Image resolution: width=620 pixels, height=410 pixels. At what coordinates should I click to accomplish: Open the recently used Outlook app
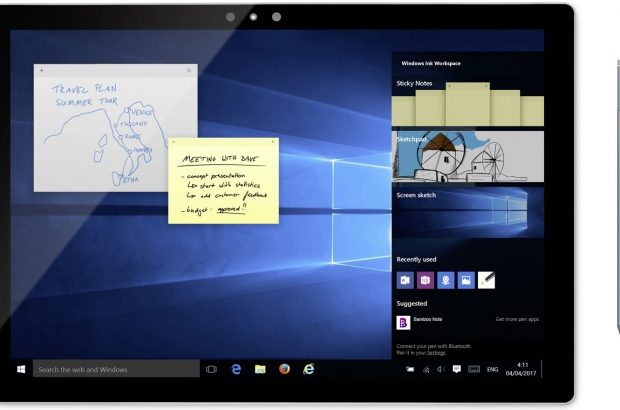(405, 280)
